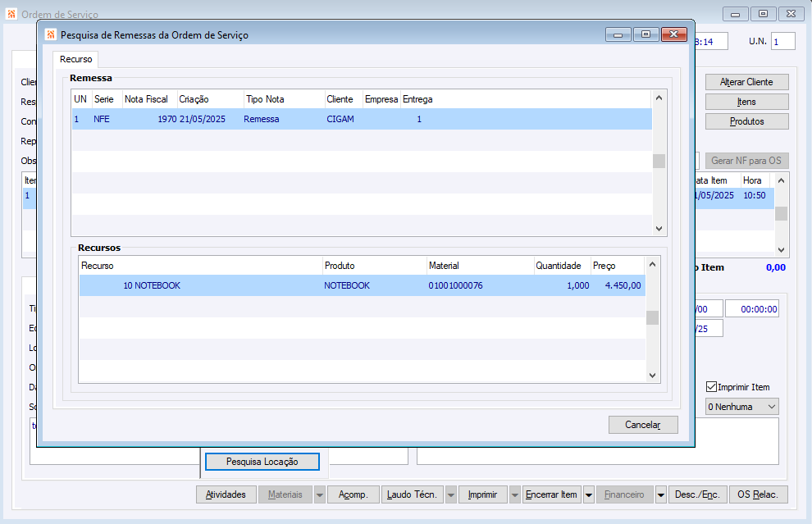Click the 00:00:00 time field
812x524 pixels.
752,309
